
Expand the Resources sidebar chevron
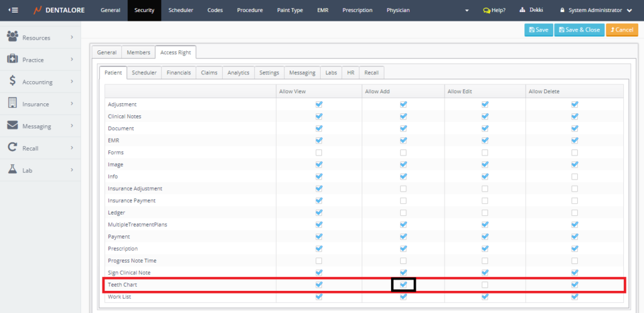[x=72, y=37]
